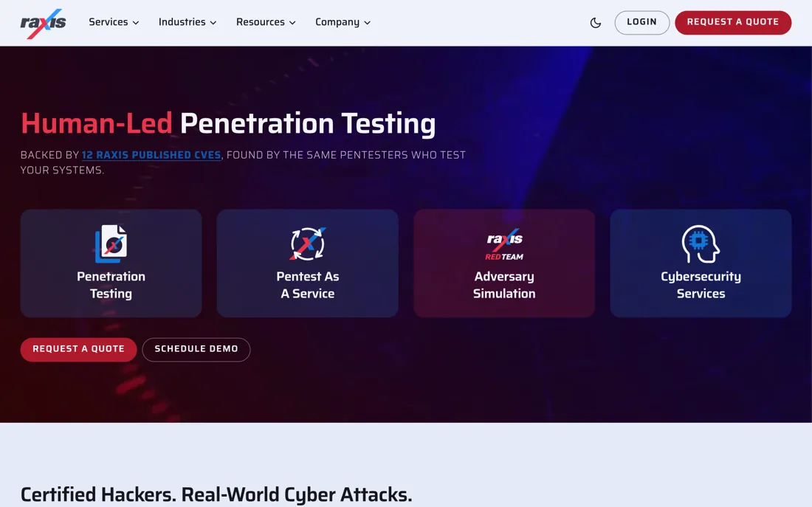The height and width of the screenshot is (507, 812).
Task: Toggle dark mode moon icon
Action: (596, 23)
